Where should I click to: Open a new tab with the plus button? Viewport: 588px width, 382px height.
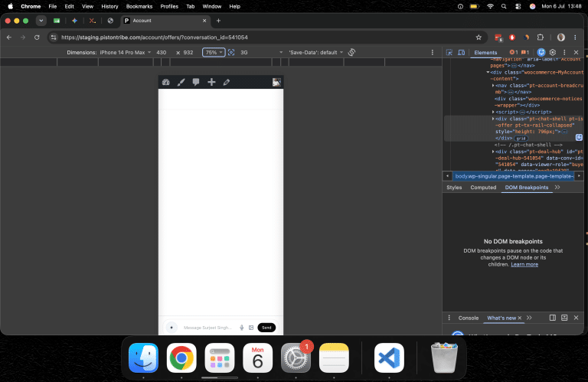point(219,21)
